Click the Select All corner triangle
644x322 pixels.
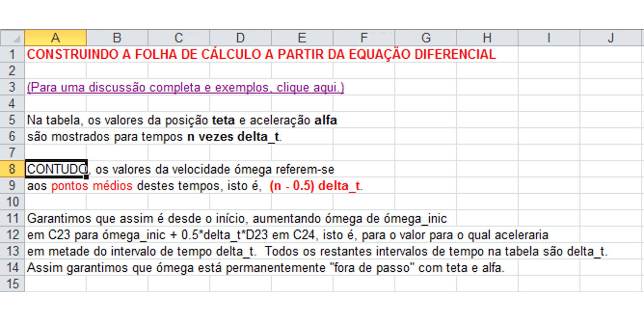coord(13,38)
